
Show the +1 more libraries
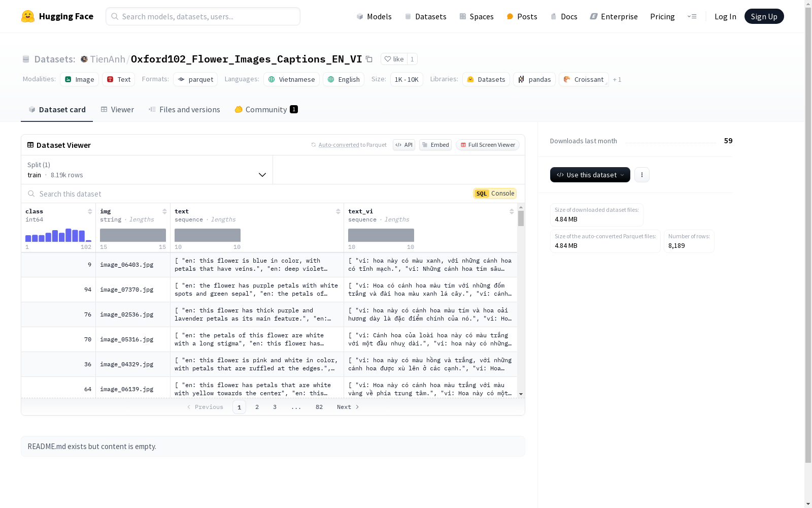tap(617, 80)
